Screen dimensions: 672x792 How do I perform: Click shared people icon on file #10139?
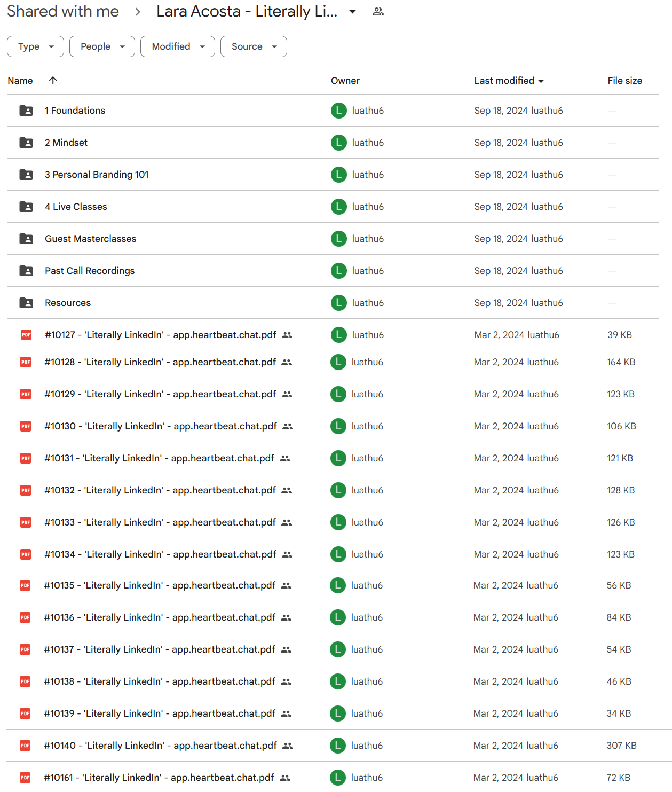[x=286, y=713]
